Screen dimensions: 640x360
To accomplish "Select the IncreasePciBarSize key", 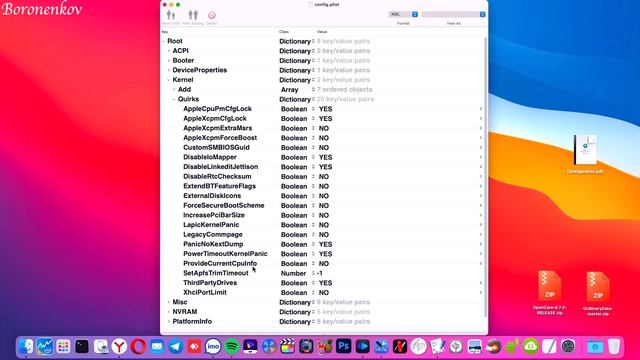I will tap(214, 215).
